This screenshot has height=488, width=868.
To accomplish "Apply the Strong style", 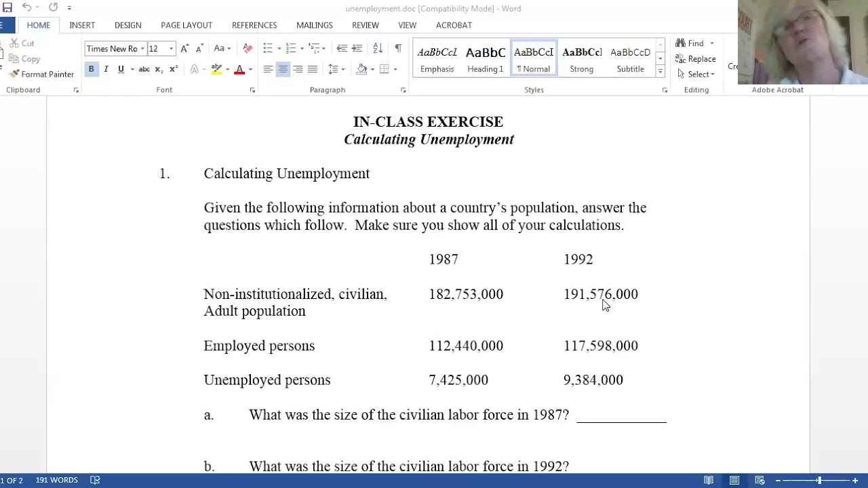I will click(x=582, y=59).
